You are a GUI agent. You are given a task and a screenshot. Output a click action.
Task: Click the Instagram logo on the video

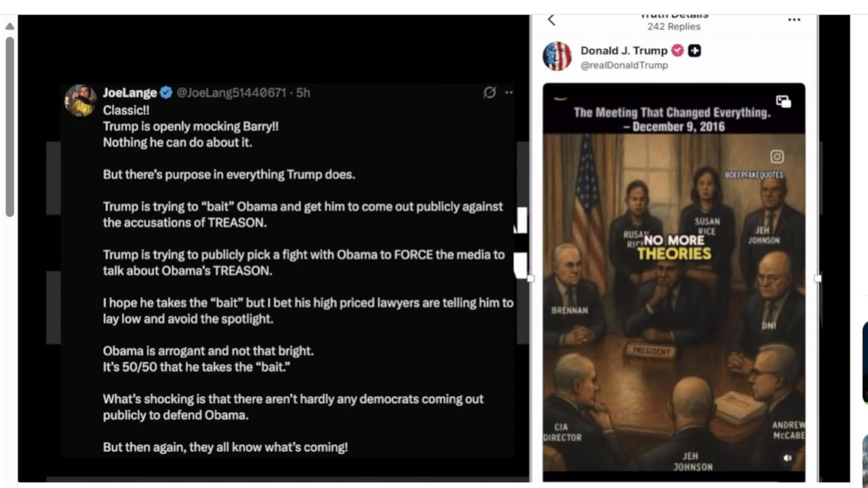[777, 157]
